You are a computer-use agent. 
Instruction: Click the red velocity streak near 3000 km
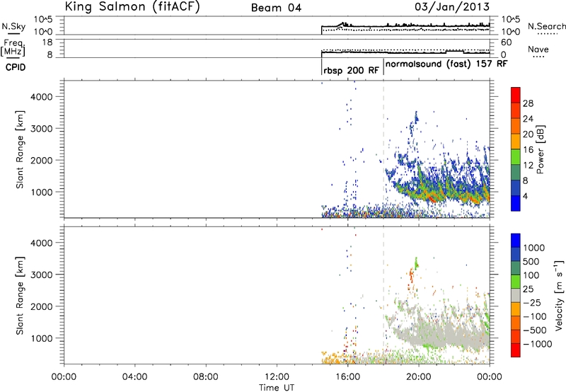[412, 275]
